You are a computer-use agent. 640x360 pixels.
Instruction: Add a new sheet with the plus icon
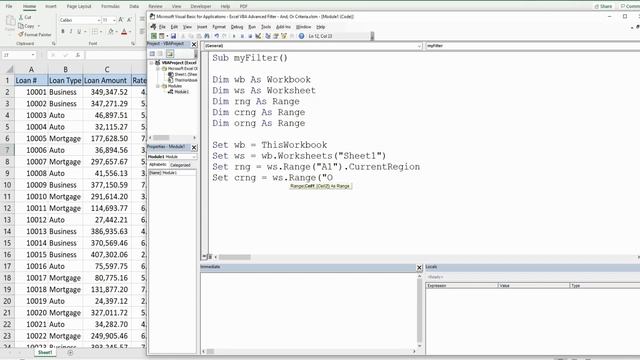click(x=70, y=353)
